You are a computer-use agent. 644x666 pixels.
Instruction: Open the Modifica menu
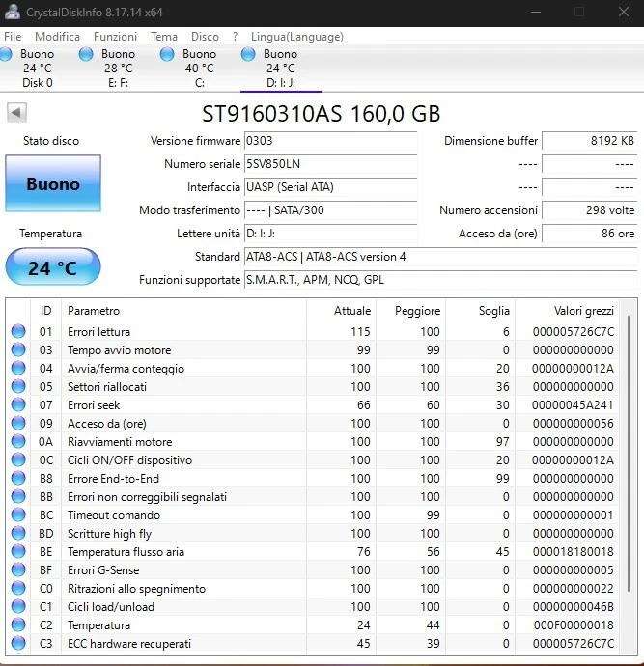pyautogui.click(x=57, y=37)
